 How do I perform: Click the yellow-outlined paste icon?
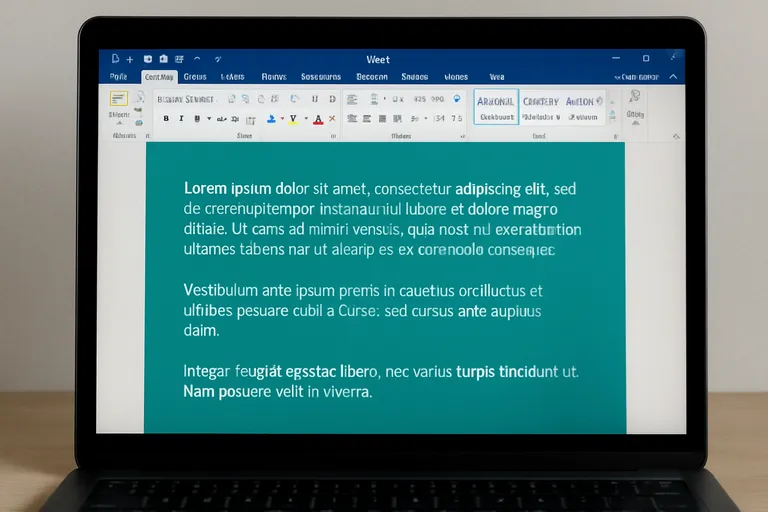tap(119, 98)
